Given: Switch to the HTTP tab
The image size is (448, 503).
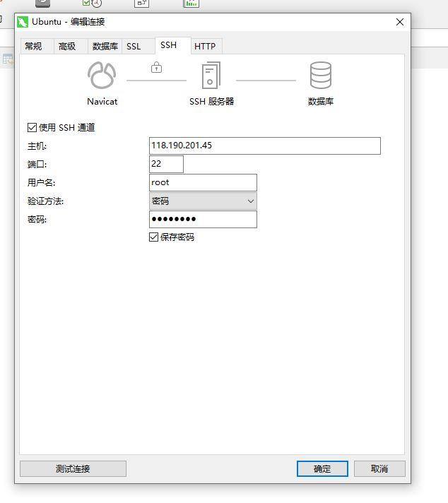Looking at the screenshot, I should (205, 46).
